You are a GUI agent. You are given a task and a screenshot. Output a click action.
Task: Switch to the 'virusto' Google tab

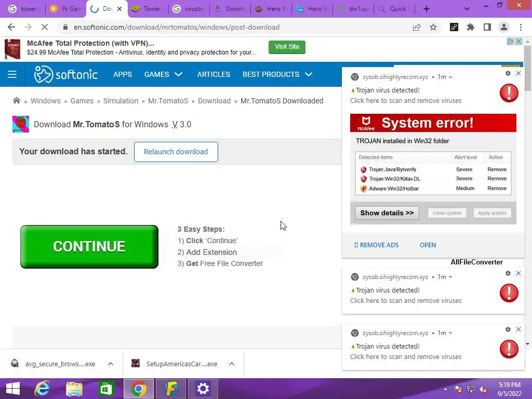click(x=189, y=9)
